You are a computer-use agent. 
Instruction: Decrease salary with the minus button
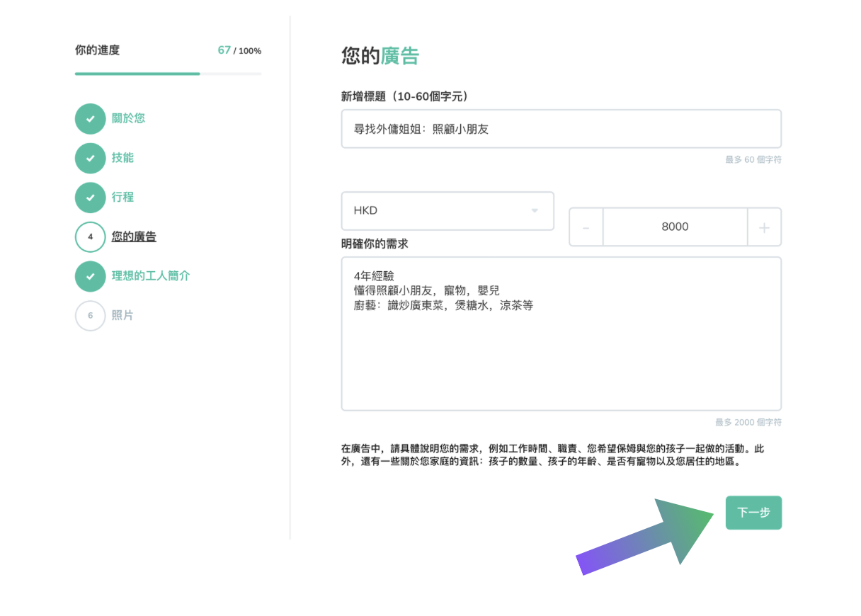point(586,227)
